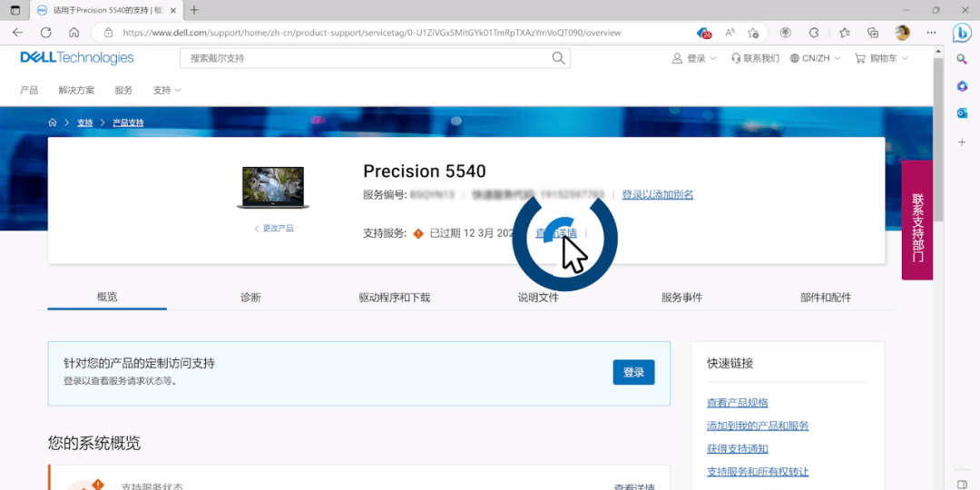Click the Precision 5540 laptop thumbnail
Image resolution: width=980 pixels, height=490 pixels.
[273, 188]
